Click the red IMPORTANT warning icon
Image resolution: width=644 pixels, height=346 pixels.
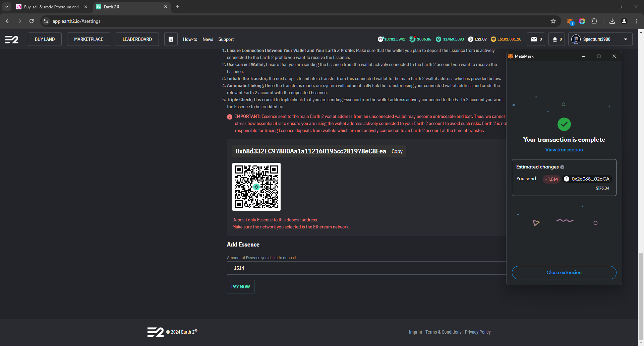click(x=230, y=117)
